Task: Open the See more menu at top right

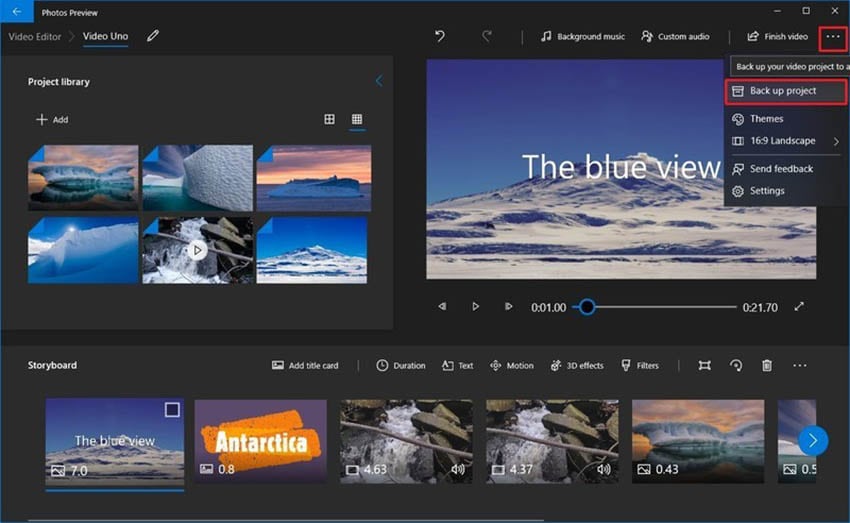Action: [x=833, y=36]
